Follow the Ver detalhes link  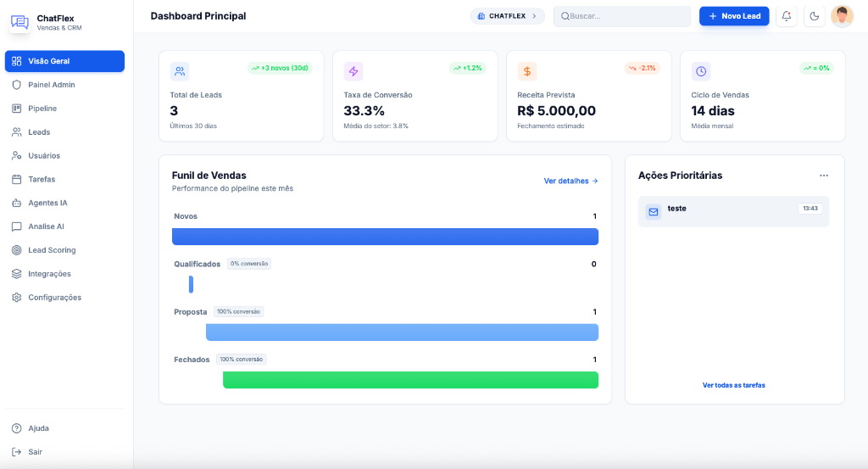point(570,181)
